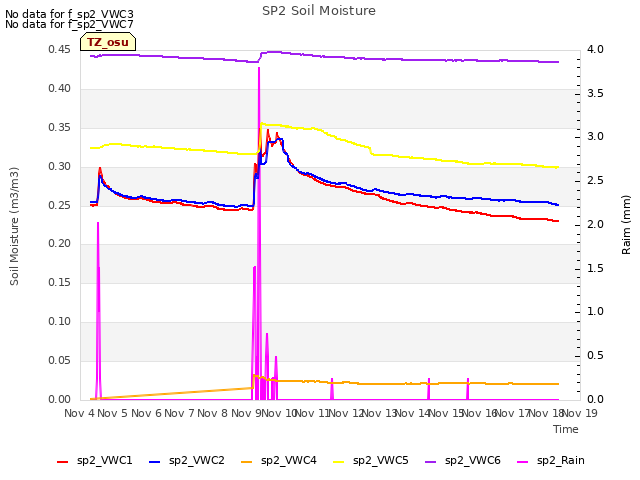Click the sp2_VWC6 legend label

[x=473, y=461]
